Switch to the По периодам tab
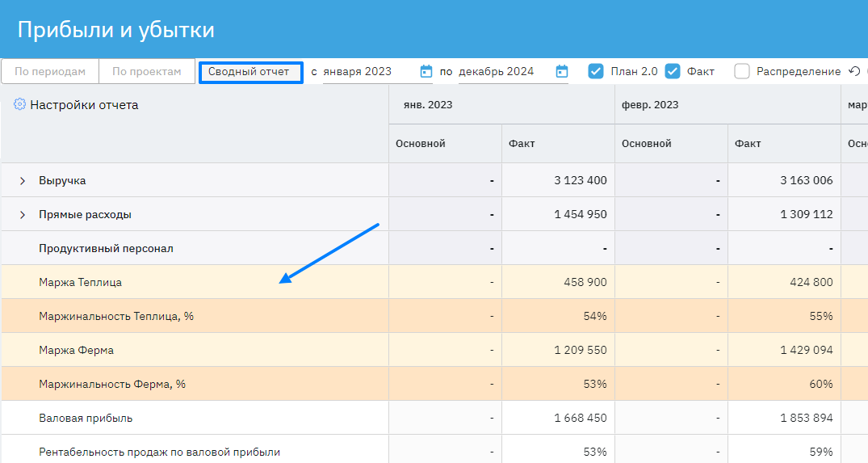Screen dimensions: 868x463 pyautogui.click(x=50, y=71)
